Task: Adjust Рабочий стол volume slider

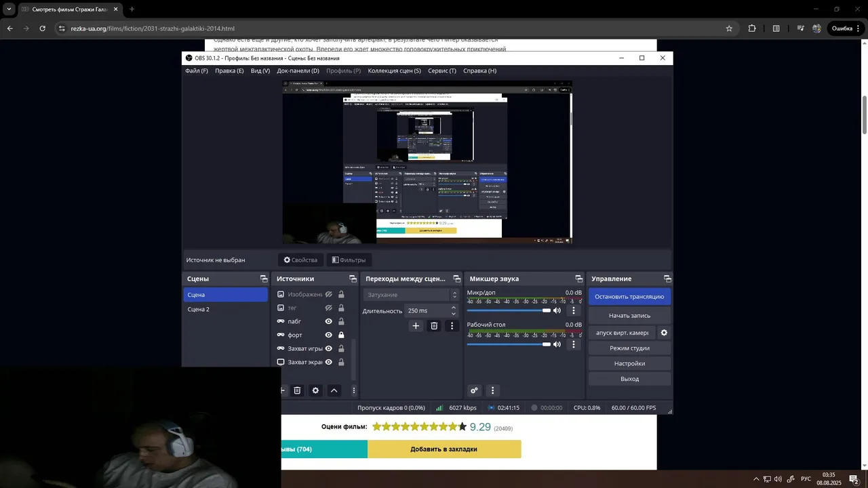Action: click(509, 344)
